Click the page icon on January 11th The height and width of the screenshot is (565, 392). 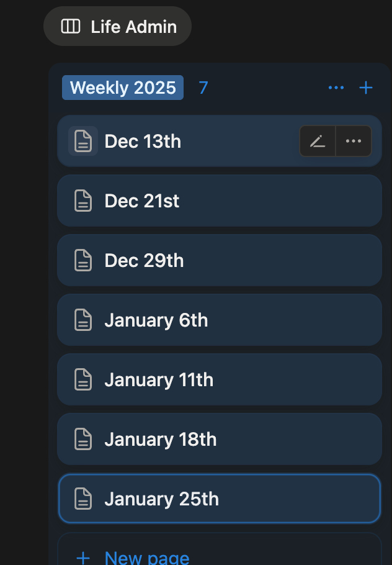tap(83, 380)
